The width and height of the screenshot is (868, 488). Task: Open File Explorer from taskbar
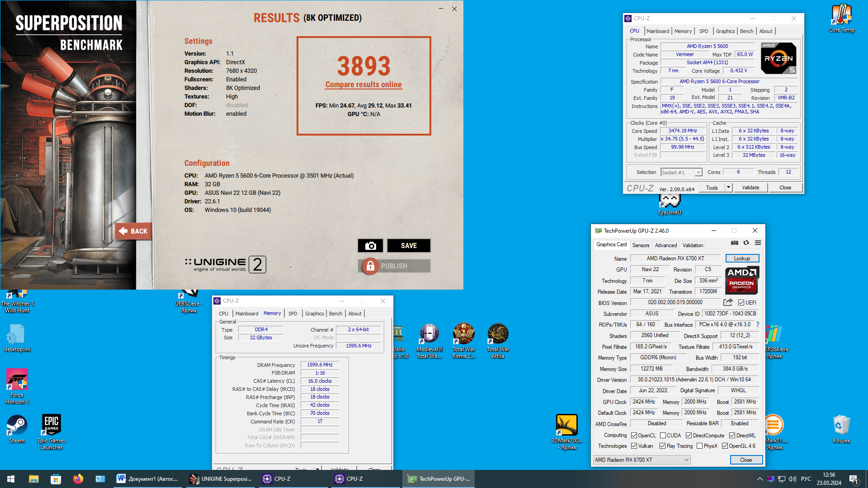coord(33,479)
